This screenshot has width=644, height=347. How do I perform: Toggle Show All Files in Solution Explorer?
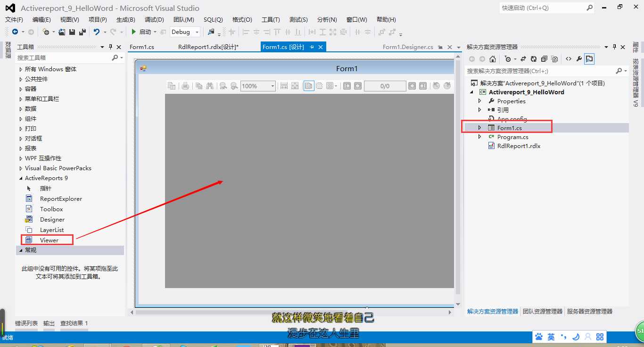(x=554, y=59)
